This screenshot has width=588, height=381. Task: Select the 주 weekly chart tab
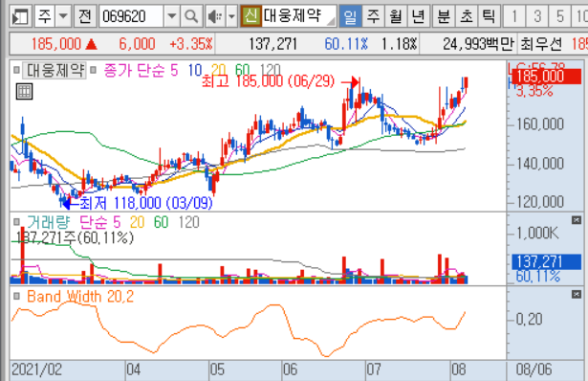coord(373,16)
